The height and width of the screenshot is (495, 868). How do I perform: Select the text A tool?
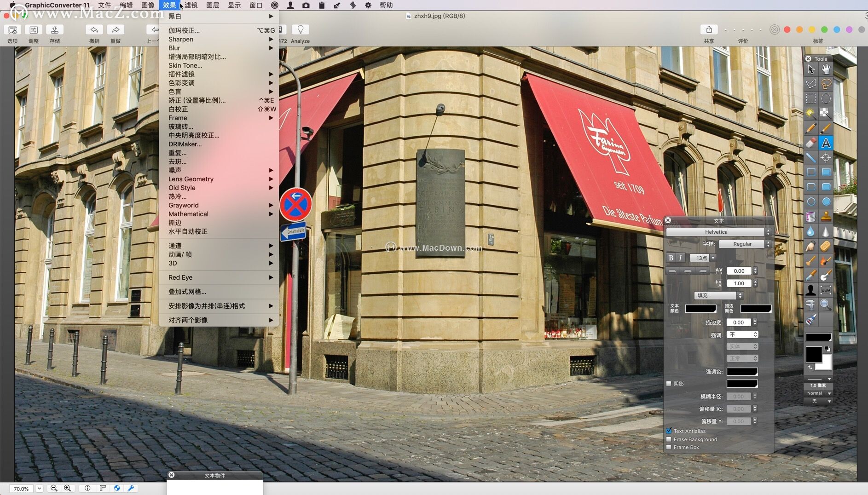[826, 143]
